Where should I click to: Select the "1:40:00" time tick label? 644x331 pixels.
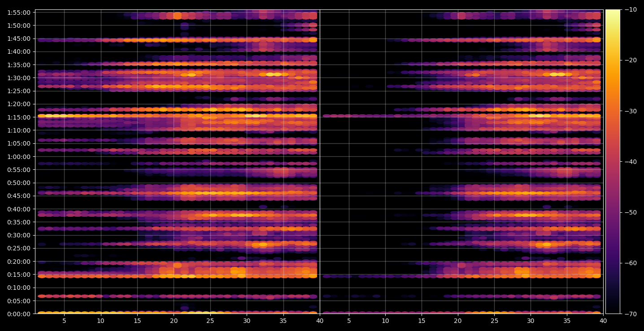(19, 52)
